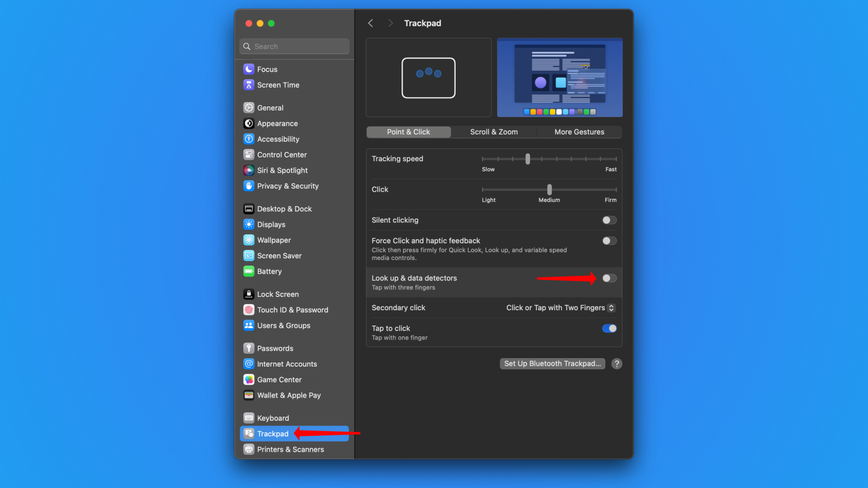This screenshot has width=868, height=488.
Task: Switch to the More Gestures tab
Action: [x=579, y=132]
